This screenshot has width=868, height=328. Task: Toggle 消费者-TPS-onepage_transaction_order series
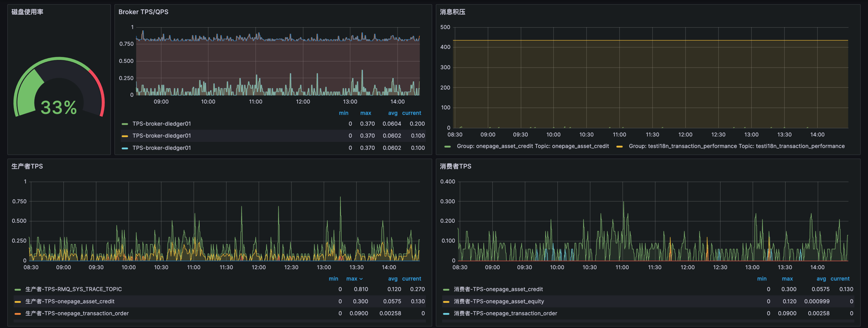pyautogui.click(x=505, y=314)
